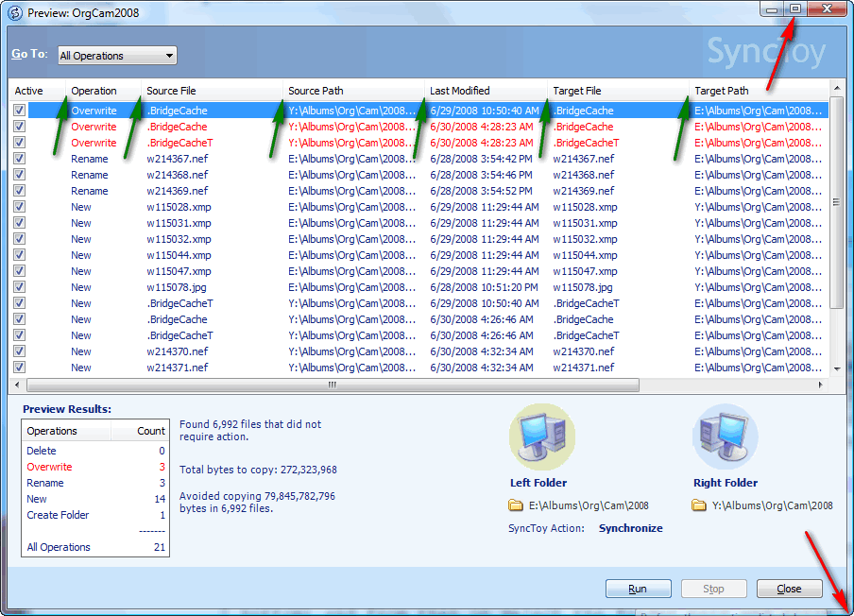Click the Left Folder path E:\Albums\Org\Cam\2008
The width and height of the screenshot is (854, 616).
pos(589,506)
